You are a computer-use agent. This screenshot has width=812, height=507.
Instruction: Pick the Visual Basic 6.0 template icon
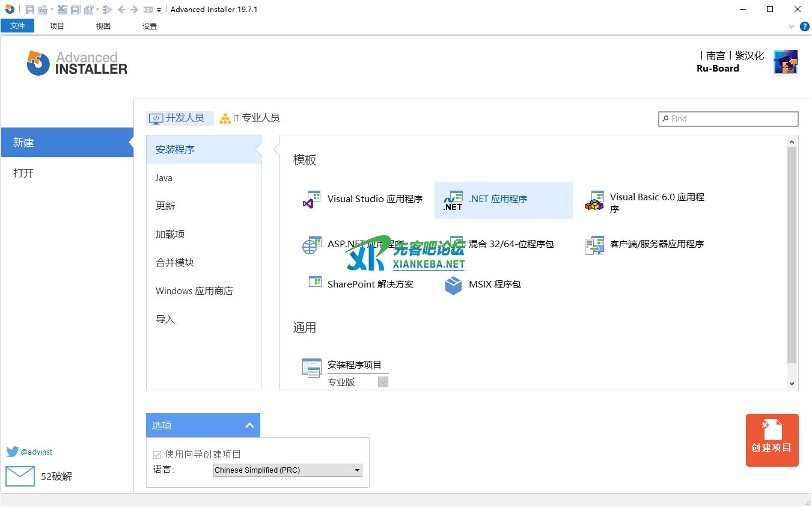(x=594, y=201)
